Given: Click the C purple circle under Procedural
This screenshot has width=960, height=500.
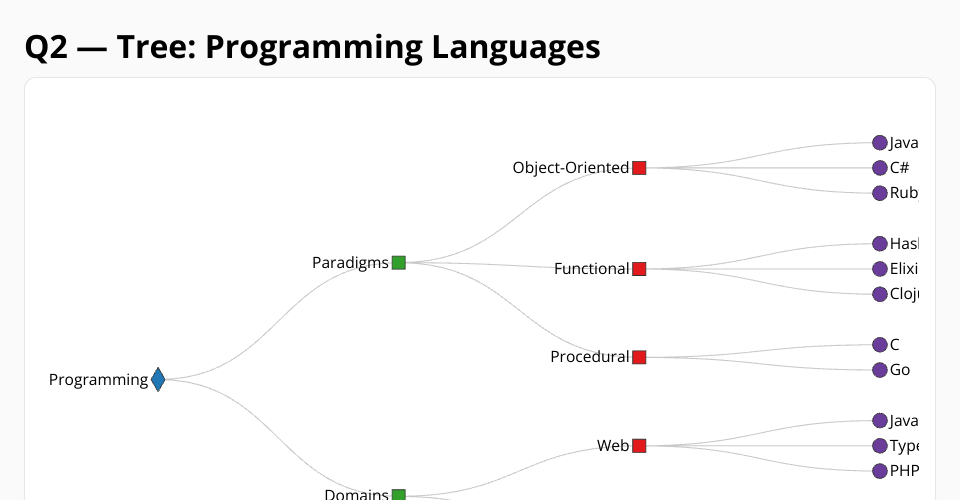Looking at the screenshot, I should (880, 345).
